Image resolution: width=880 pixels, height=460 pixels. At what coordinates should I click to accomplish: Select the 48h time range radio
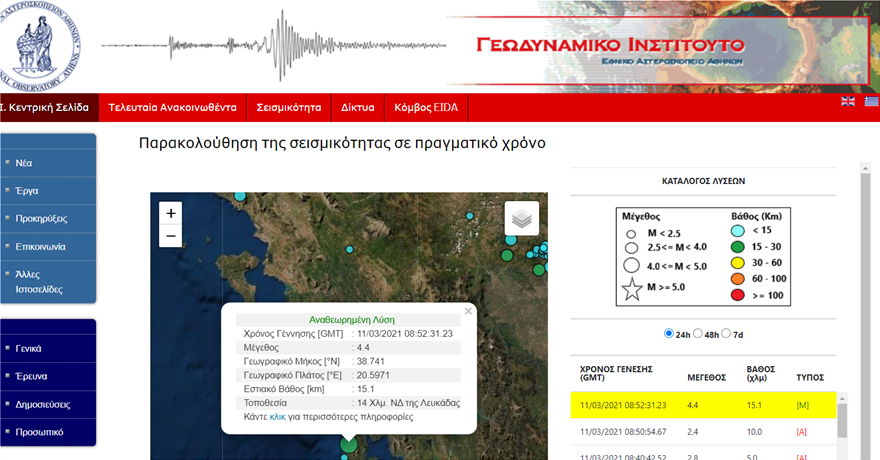(698, 333)
